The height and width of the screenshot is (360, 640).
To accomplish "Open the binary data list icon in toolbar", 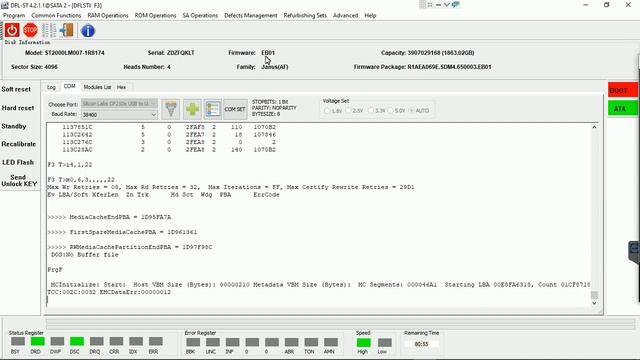I will pos(49,30).
